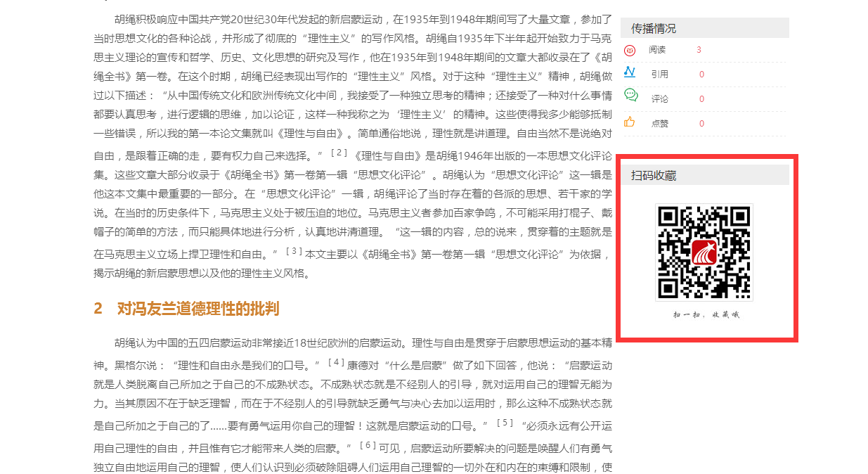Follow footnote reference [6]

pyautogui.click(x=368, y=445)
